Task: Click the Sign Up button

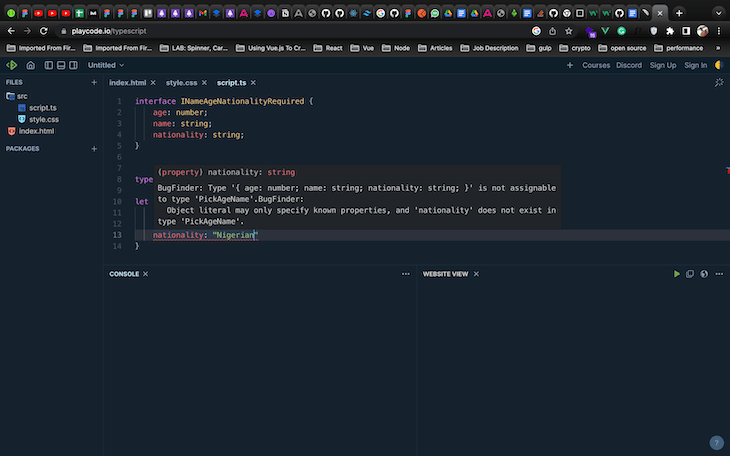Action: click(x=663, y=65)
